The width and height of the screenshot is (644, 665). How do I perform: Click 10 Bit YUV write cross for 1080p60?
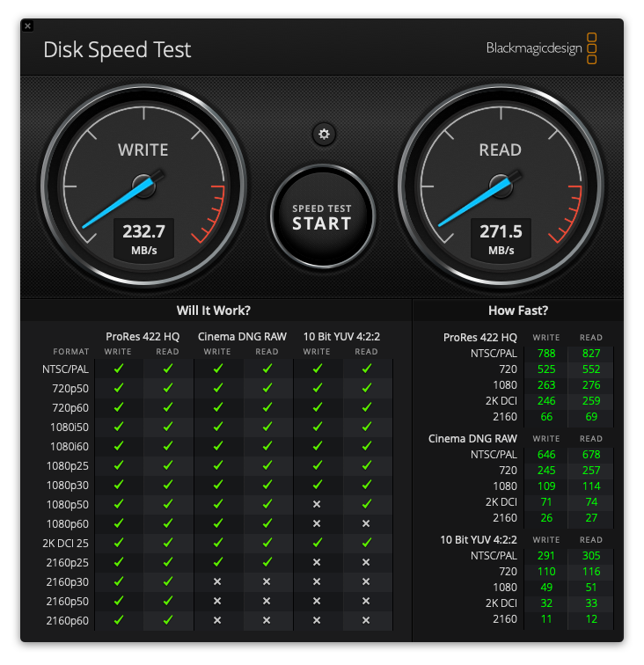[x=317, y=523]
